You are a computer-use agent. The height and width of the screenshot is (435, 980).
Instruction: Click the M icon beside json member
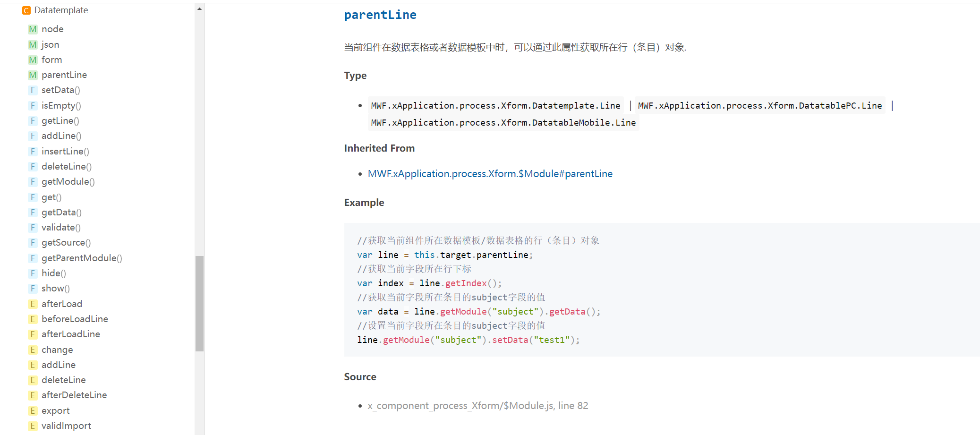(33, 45)
